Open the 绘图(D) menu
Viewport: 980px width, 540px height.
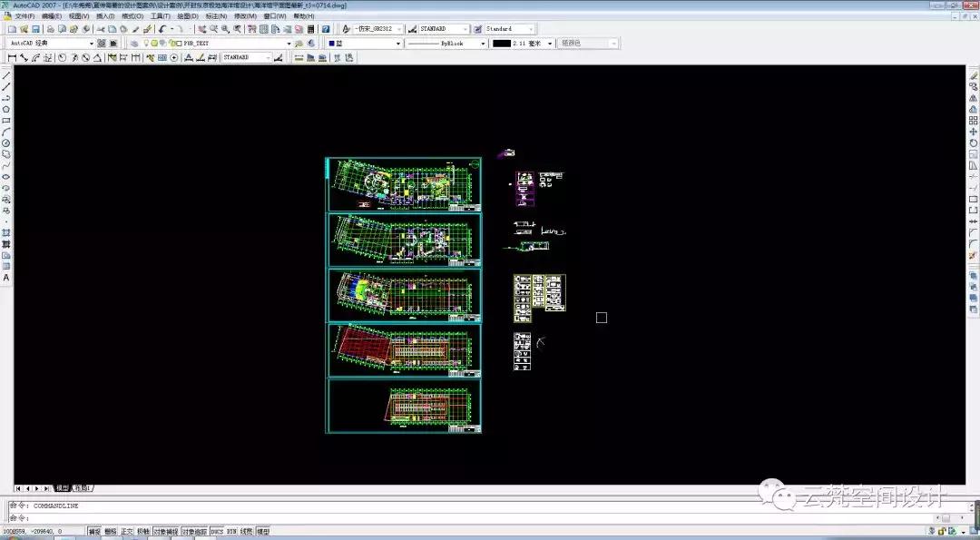coord(188,16)
